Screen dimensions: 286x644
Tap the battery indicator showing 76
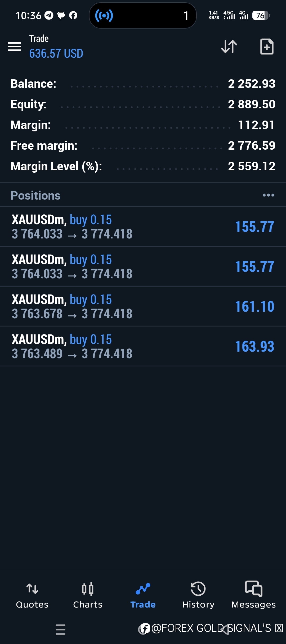261,16
